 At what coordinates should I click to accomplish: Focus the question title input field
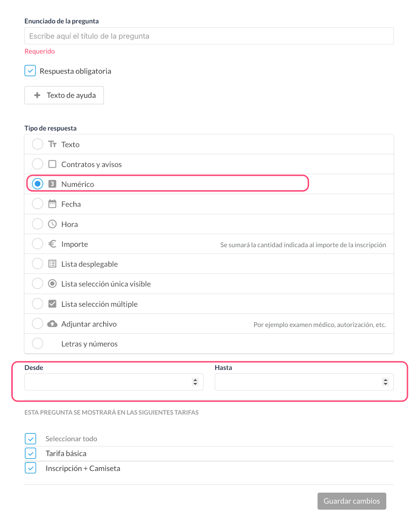pos(209,36)
